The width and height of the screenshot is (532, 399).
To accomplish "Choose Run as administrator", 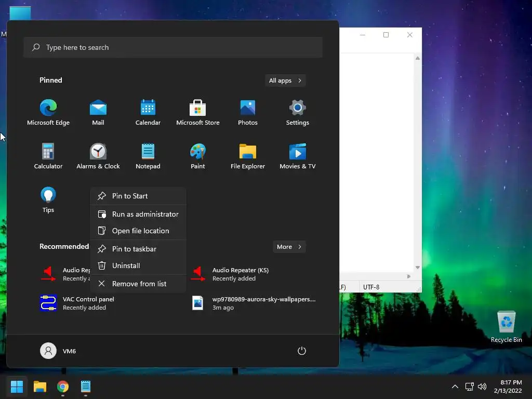I will [138, 214].
